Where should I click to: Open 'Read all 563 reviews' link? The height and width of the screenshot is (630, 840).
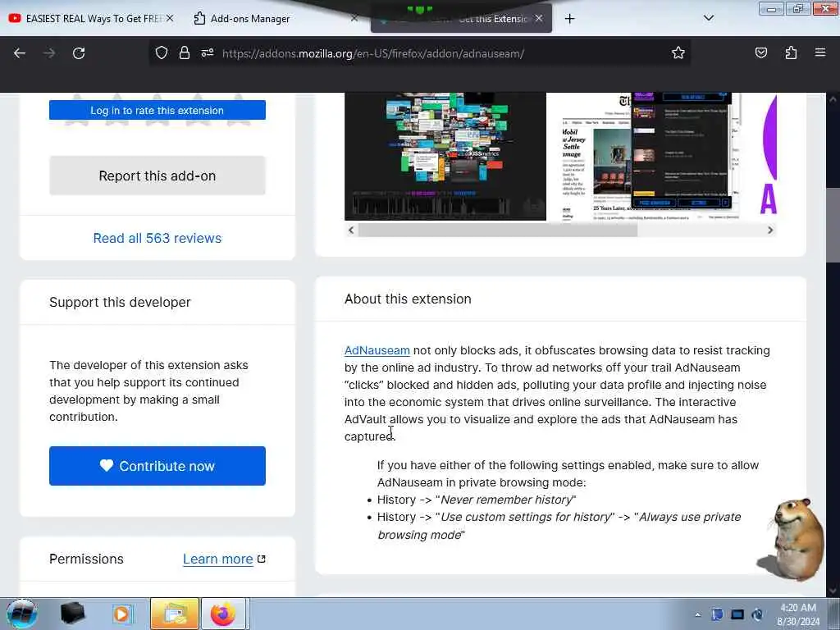(x=157, y=238)
